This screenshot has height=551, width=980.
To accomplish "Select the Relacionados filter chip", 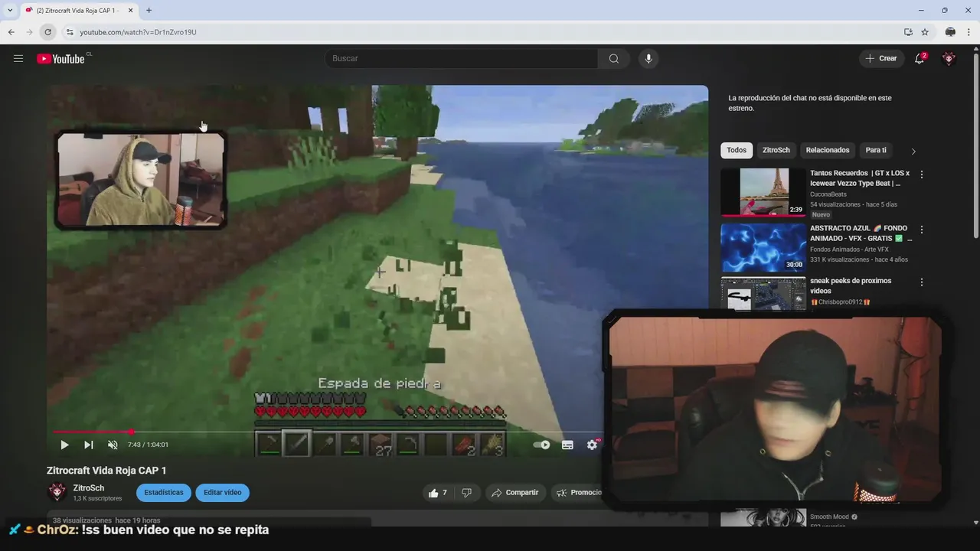I will [828, 150].
